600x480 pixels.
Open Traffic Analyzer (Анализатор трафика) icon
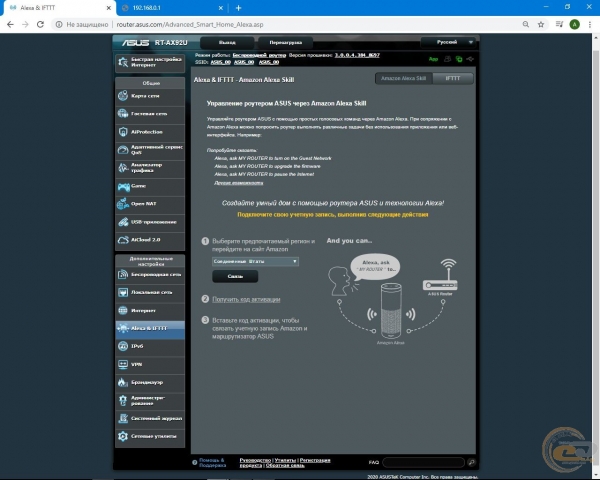tap(123, 168)
